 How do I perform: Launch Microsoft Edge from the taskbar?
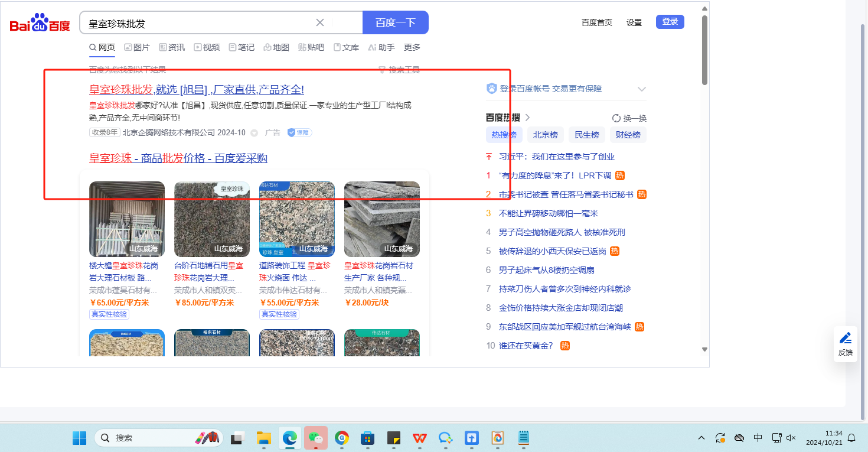point(290,438)
